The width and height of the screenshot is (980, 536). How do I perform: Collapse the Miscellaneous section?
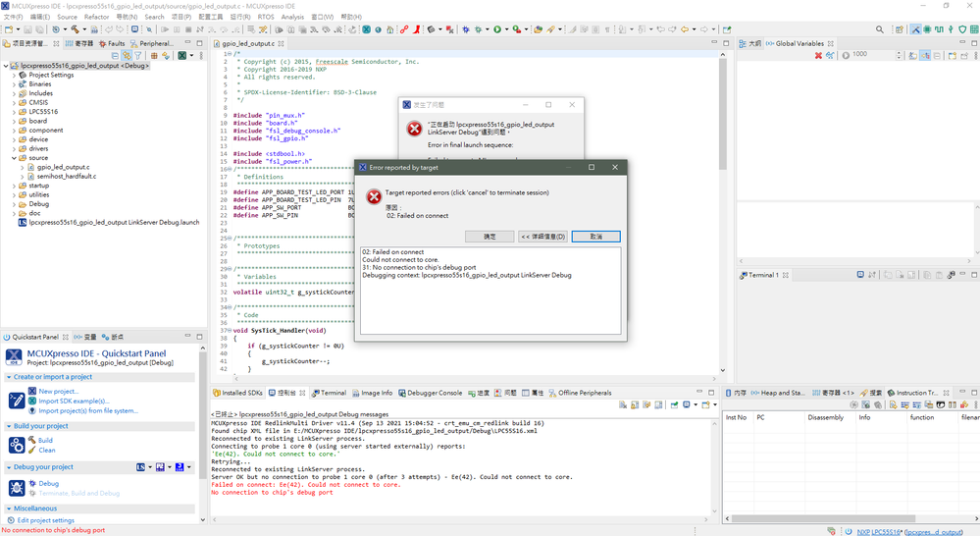(9, 509)
